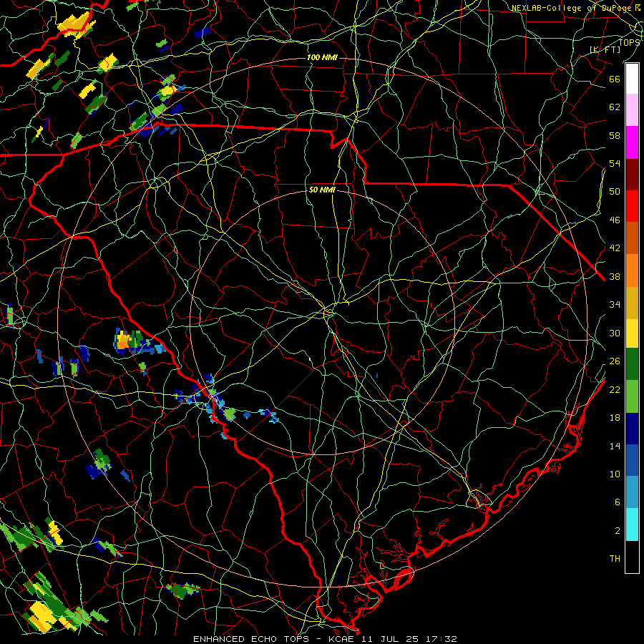Screen dimensions: 644x644
Task: Select the 42 legend value
Action: pos(615,248)
